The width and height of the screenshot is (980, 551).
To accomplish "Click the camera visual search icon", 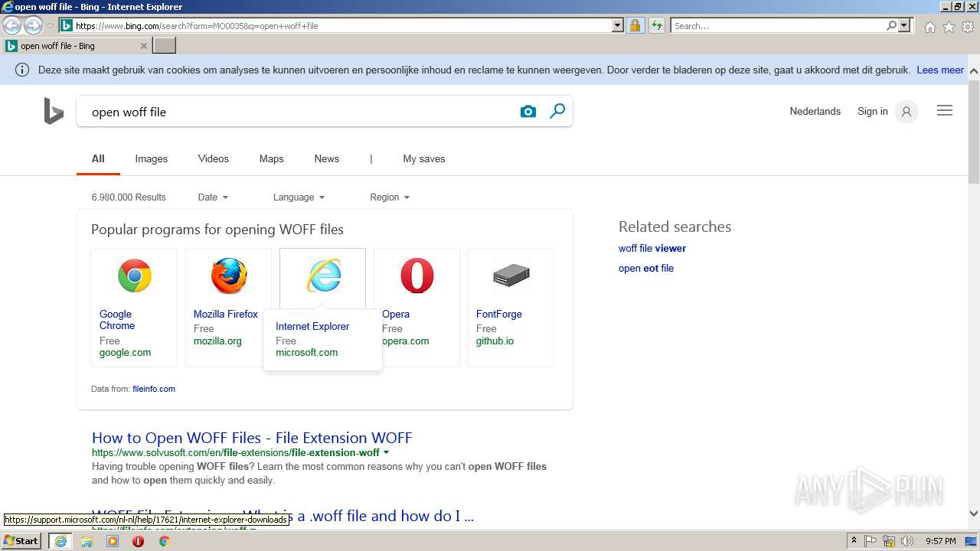I will click(x=528, y=112).
